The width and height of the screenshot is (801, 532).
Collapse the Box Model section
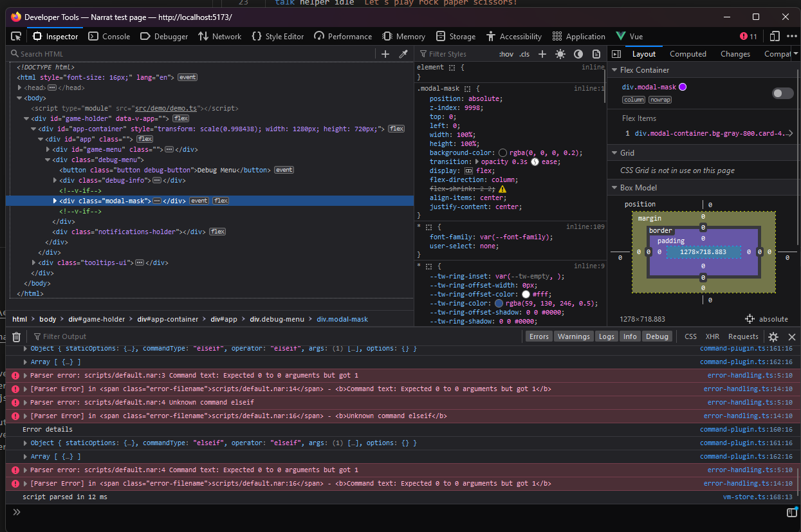pyautogui.click(x=614, y=188)
